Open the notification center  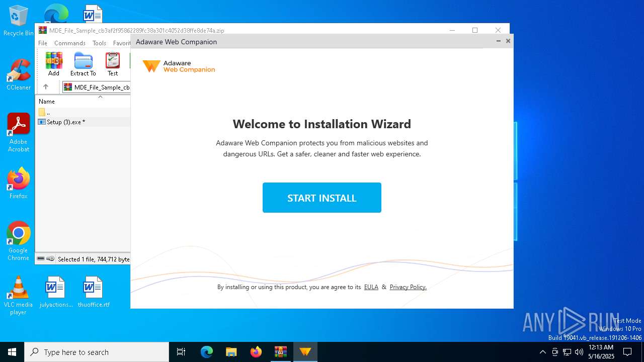[x=628, y=352]
